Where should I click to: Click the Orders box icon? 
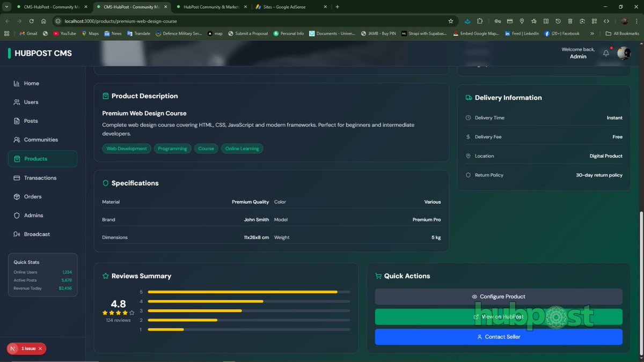[x=17, y=196]
